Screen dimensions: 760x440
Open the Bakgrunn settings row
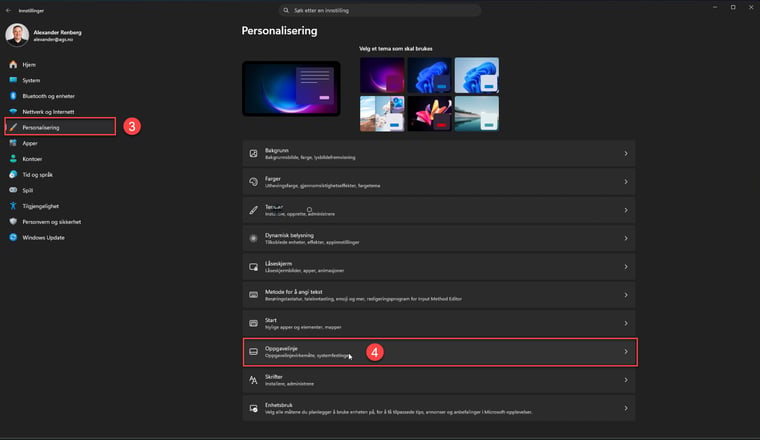[x=439, y=154]
